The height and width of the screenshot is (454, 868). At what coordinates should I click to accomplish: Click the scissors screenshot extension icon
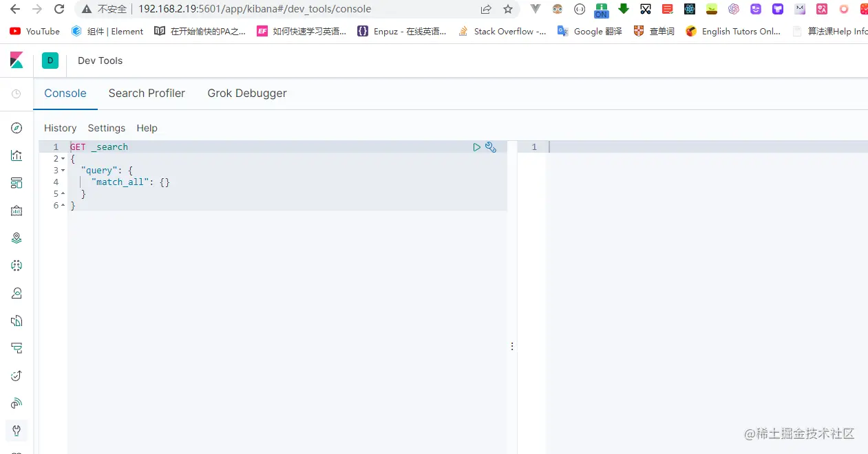click(x=646, y=9)
